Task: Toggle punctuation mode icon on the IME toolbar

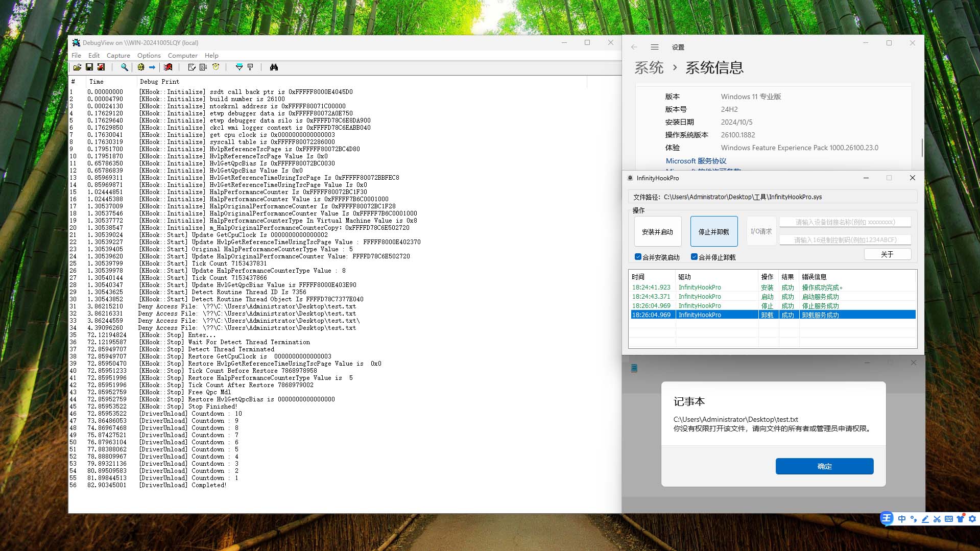Action: (x=914, y=519)
